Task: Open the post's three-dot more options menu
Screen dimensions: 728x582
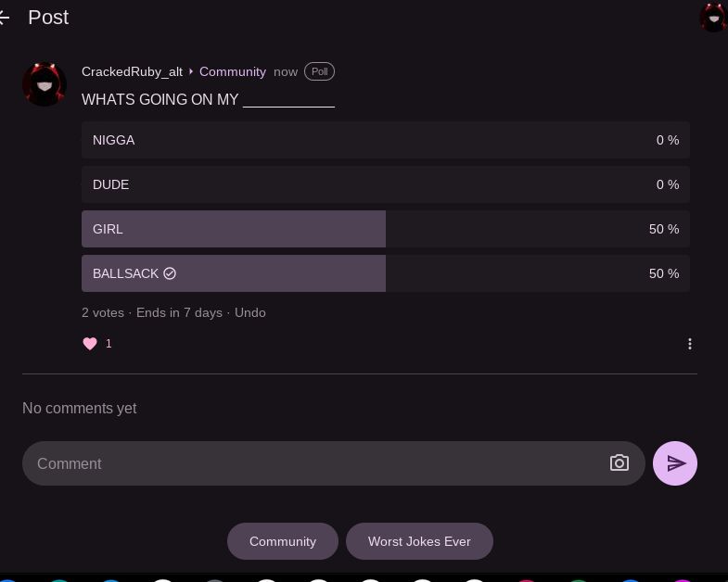Action: 689,344
